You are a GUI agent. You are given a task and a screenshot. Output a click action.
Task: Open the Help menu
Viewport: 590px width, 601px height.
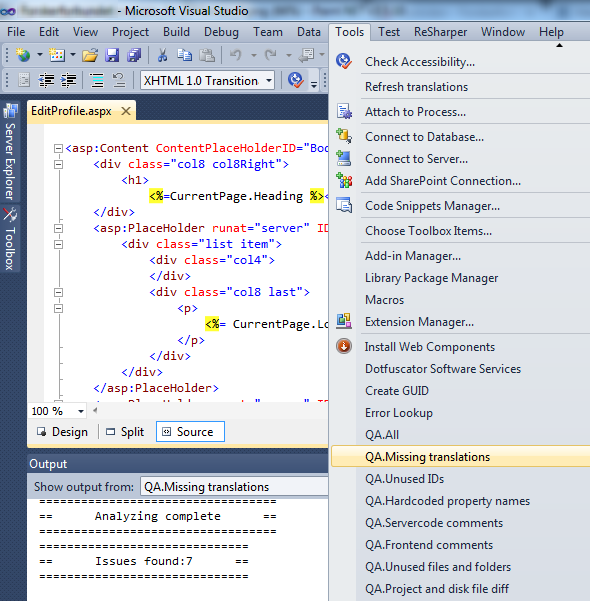pyautogui.click(x=551, y=32)
